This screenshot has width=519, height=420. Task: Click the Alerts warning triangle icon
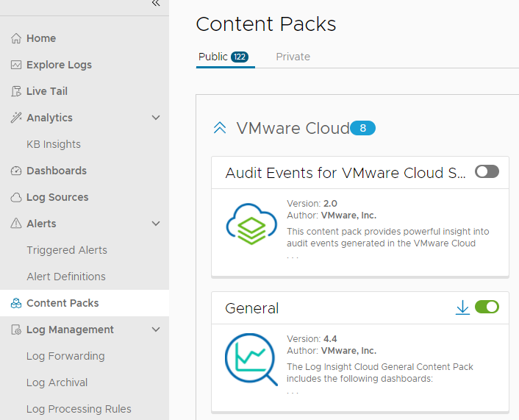16,224
